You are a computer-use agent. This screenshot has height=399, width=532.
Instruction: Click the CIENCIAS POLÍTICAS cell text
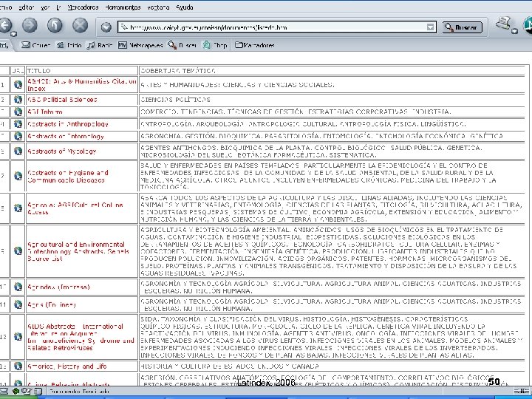click(x=175, y=100)
